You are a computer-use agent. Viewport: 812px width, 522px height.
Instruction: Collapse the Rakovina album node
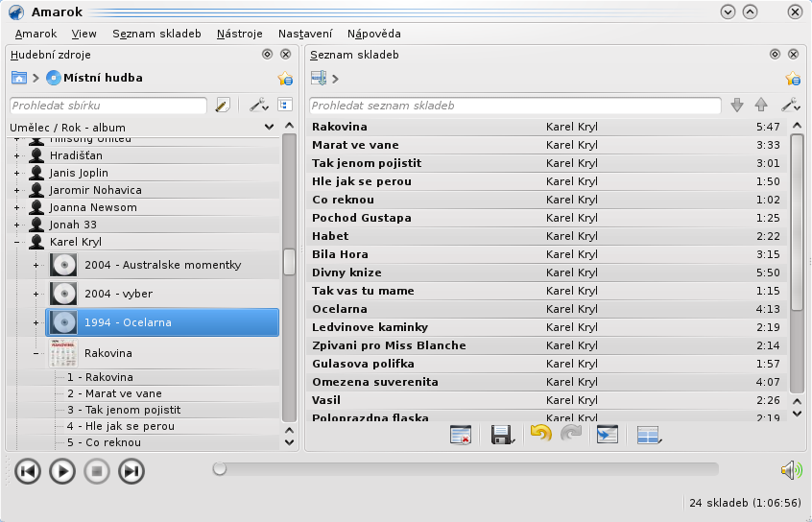coord(36,354)
